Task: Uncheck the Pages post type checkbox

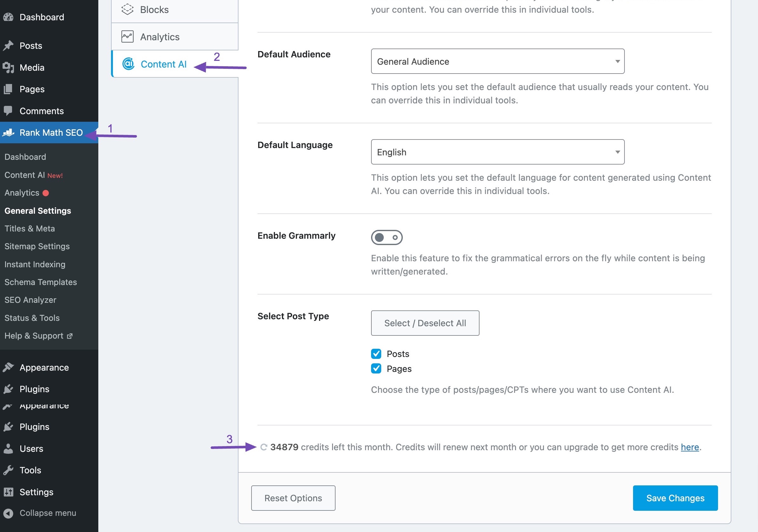Action: click(x=376, y=368)
